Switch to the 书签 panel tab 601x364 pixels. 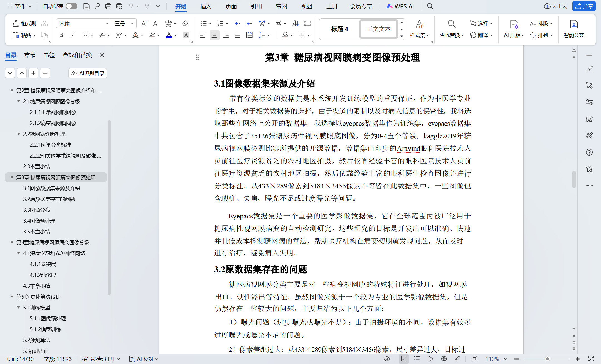pos(49,55)
